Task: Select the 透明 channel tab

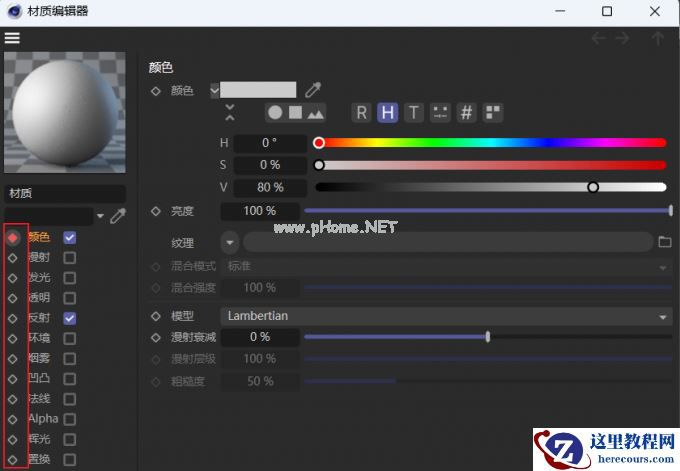Action: pos(39,298)
